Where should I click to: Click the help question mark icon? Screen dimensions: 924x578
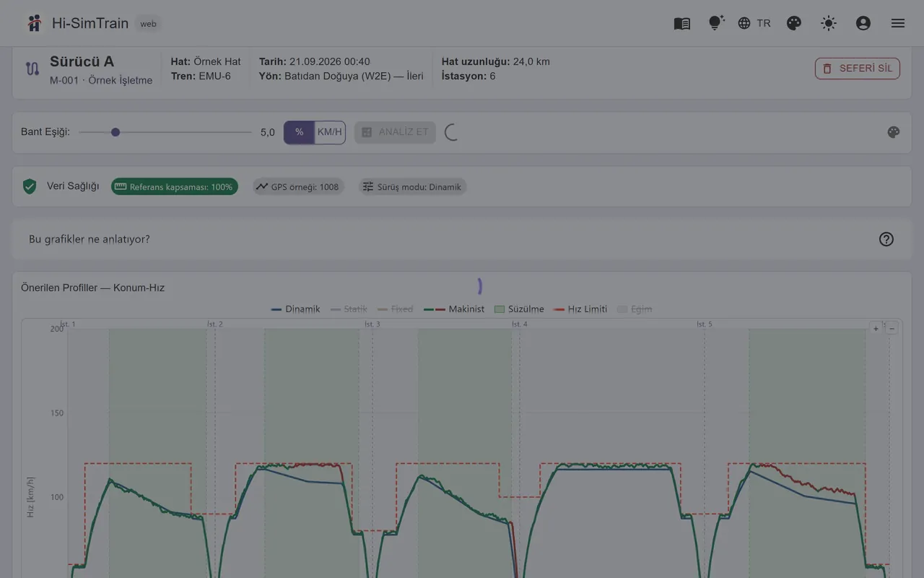pos(886,239)
